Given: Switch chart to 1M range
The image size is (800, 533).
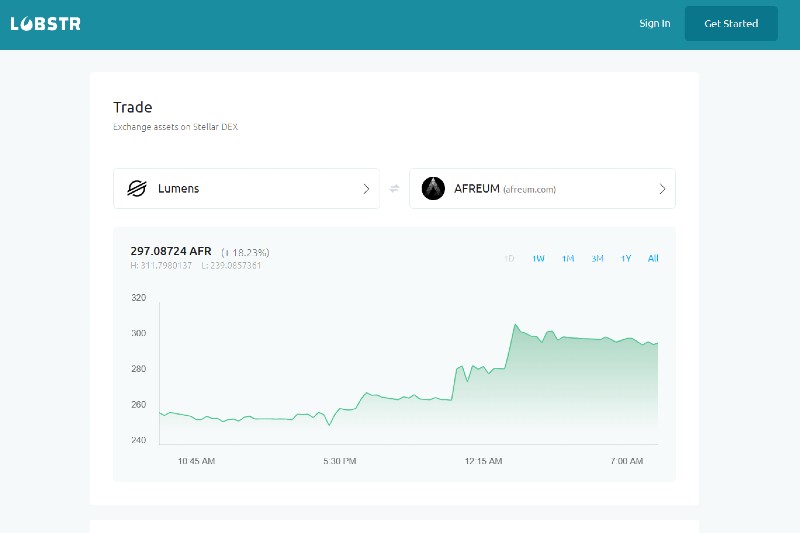Looking at the screenshot, I should pyautogui.click(x=568, y=259).
